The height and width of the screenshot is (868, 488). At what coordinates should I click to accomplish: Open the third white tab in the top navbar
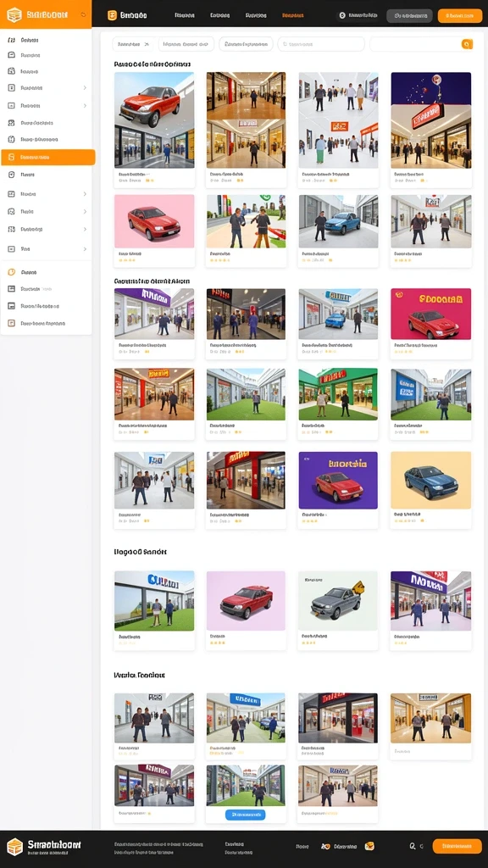[x=256, y=15]
